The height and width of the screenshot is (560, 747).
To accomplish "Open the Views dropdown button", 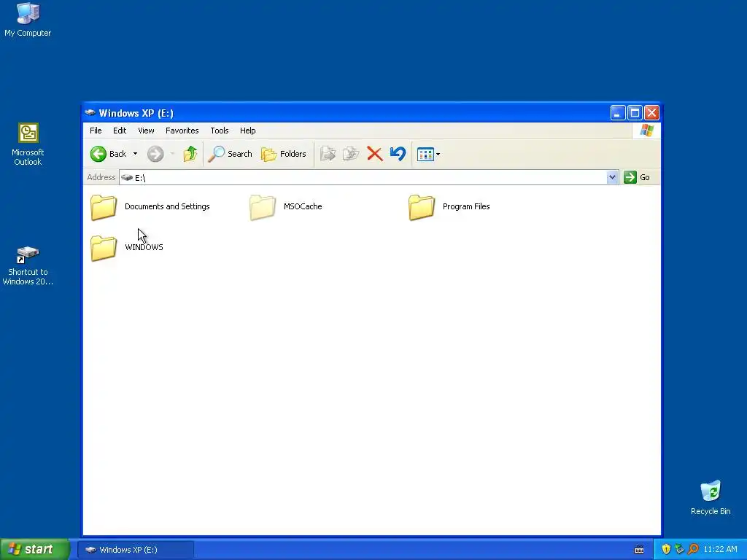I will pos(428,154).
